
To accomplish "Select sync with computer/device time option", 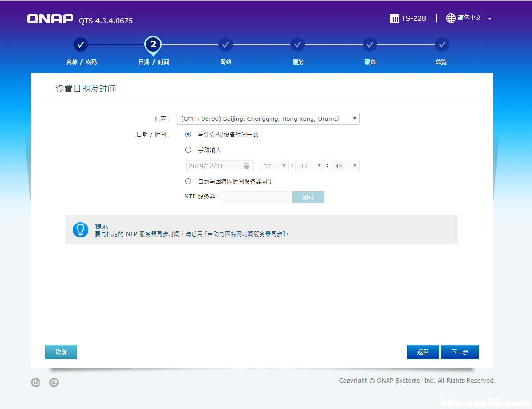I will 188,135.
